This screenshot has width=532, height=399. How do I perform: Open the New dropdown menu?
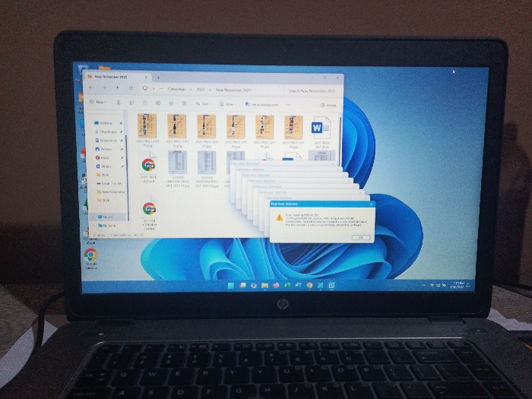pos(98,102)
